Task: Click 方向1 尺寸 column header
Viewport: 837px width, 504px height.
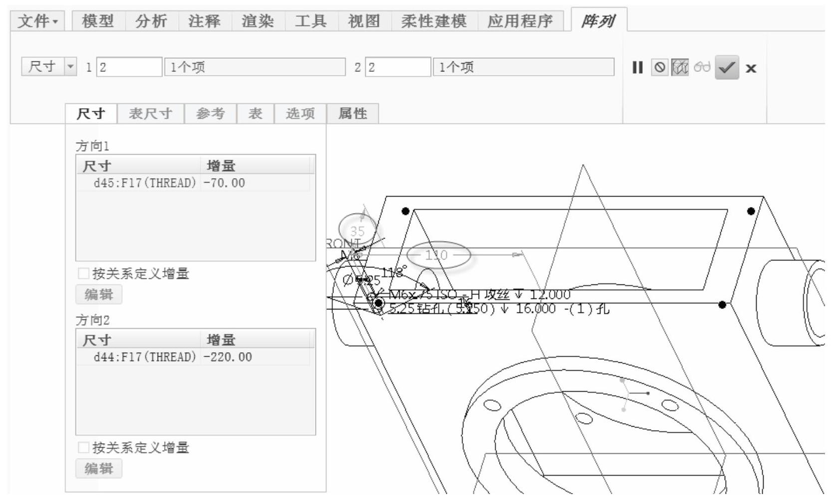Action: pyautogui.click(x=139, y=166)
